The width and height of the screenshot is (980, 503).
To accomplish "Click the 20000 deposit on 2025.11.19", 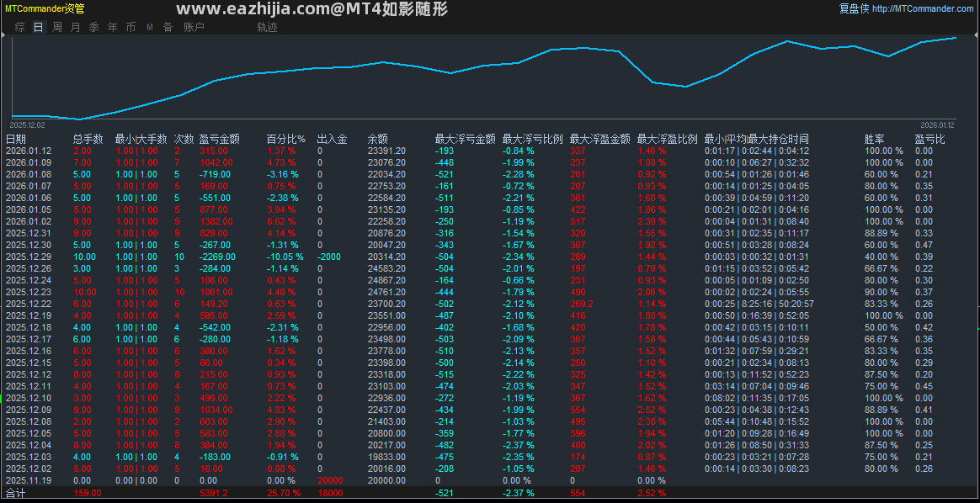I will pyautogui.click(x=330, y=480).
